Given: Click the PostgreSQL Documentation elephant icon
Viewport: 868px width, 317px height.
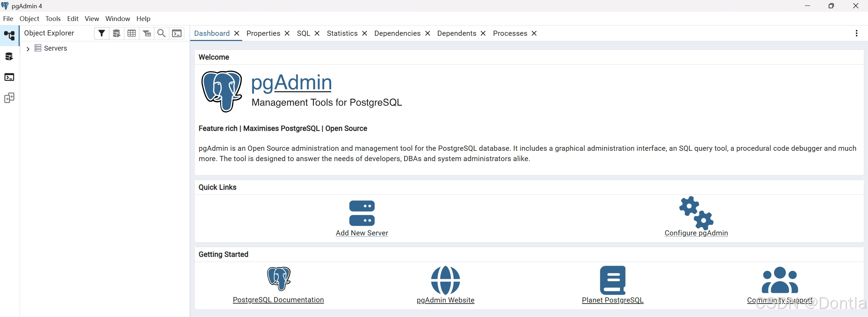Looking at the screenshot, I should point(279,278).
